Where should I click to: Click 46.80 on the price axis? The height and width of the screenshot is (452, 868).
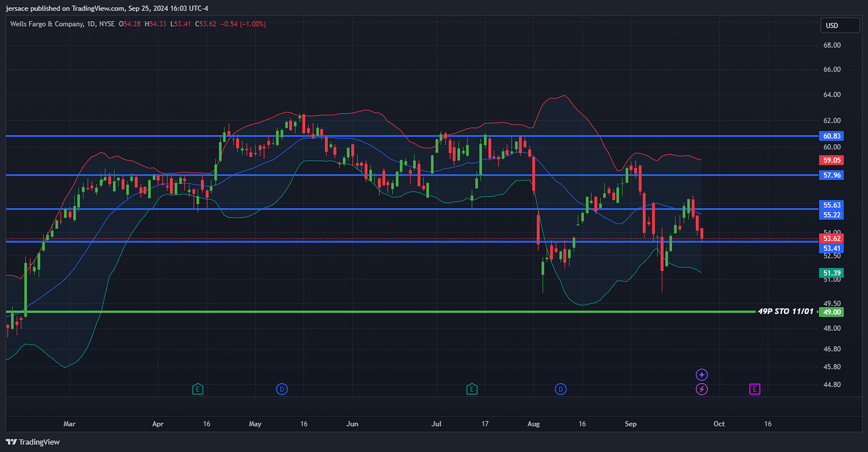pos(832,348)
